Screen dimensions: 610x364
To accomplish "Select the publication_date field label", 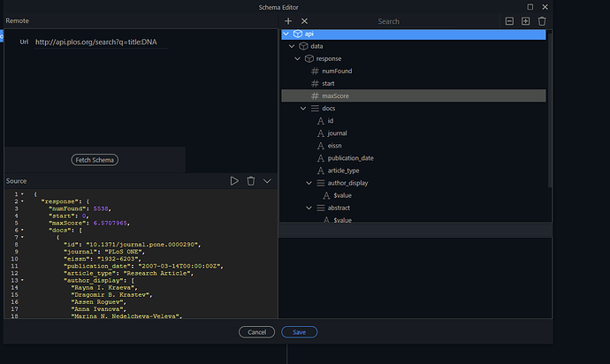I will pyautogui.click(x=350, y=158).
